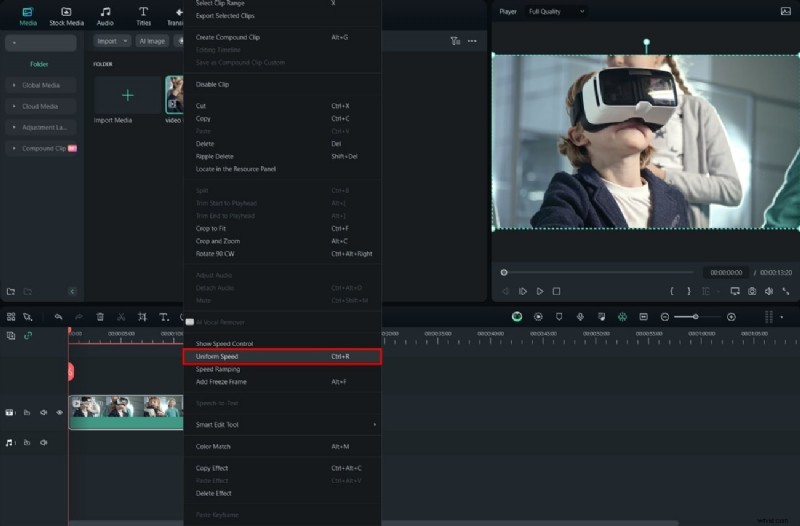Choose Delete from context menu
Image resolution: width=800 pixels, height=526 pixels.
point(283,144)
